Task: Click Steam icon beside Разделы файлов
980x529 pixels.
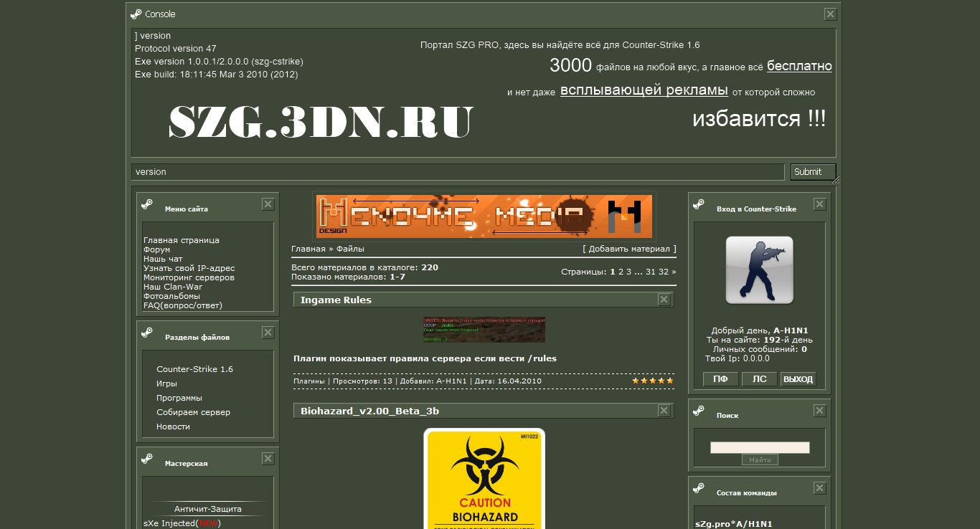Action: pyautogui.click(x=147, y=333)
